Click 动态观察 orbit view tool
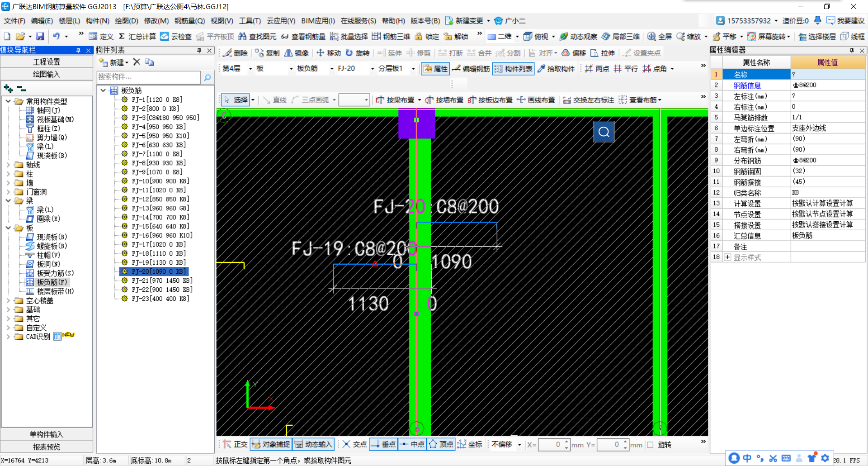This screenshot has height=466, width=868. (578, 36)
